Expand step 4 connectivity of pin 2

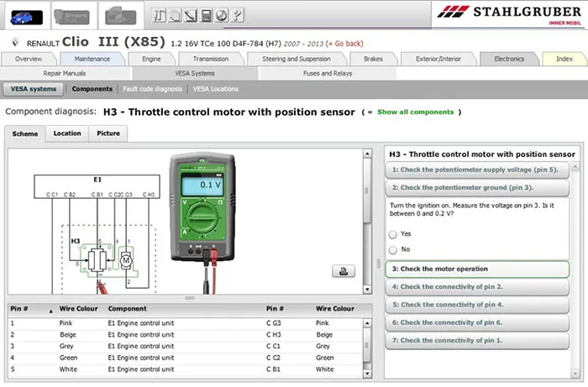[477, 287]
